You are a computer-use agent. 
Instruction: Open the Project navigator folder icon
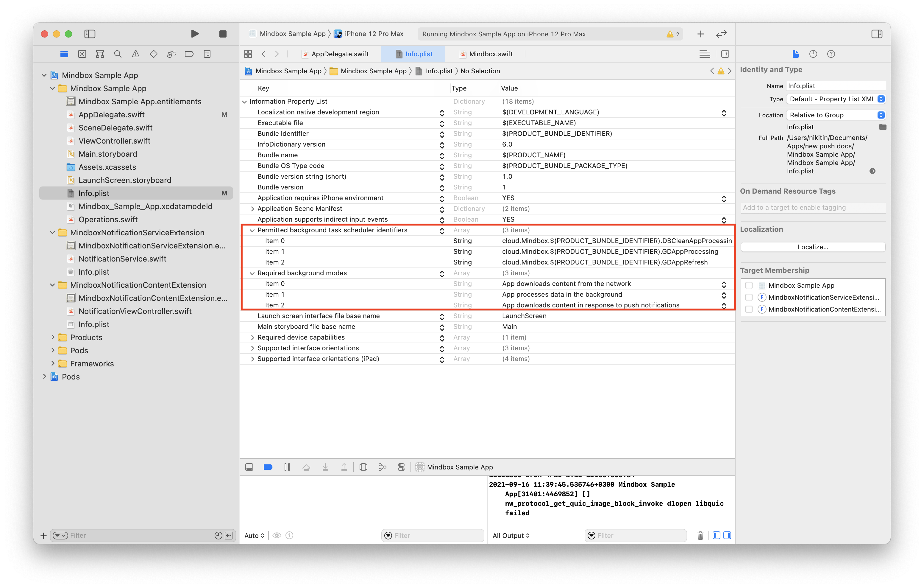[x=64, y=54]
